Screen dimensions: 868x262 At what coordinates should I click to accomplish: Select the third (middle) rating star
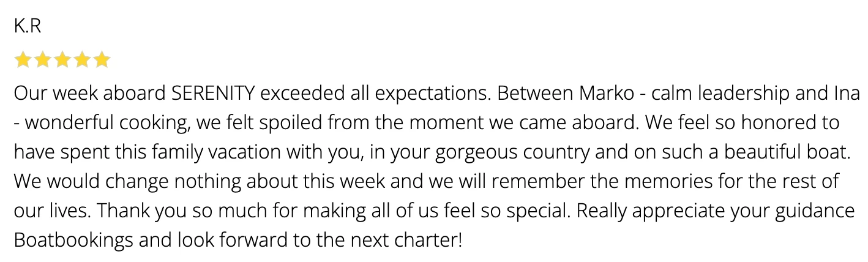(62, 60)
